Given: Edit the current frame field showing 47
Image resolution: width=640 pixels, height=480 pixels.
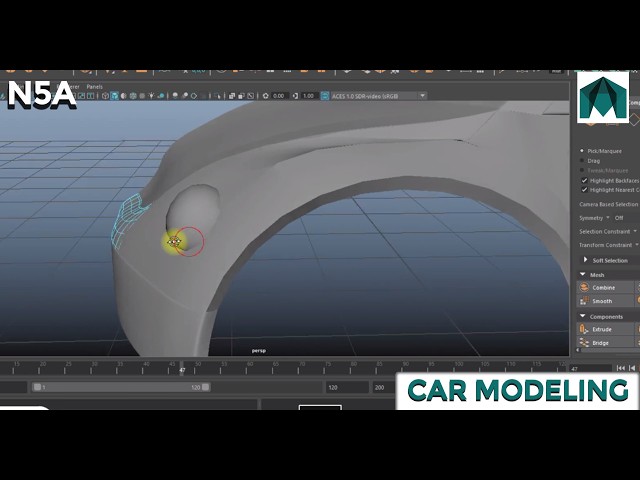Looking at the screenshot, I should pyautogui.click(x=590, y=369).
